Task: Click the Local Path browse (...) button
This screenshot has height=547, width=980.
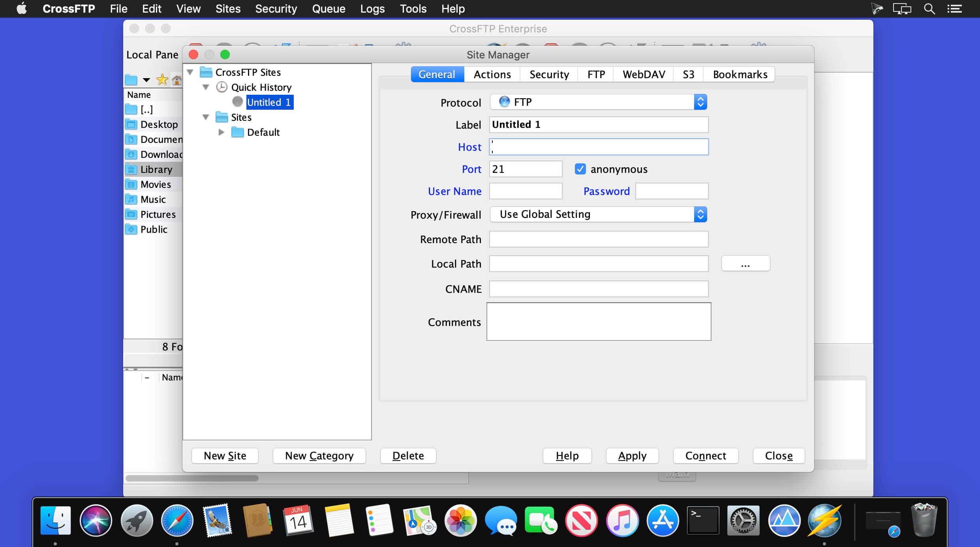Action: 746,264
